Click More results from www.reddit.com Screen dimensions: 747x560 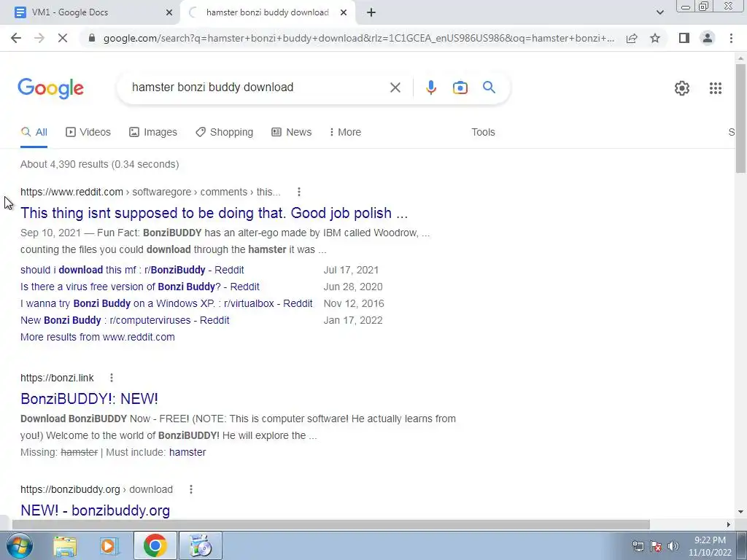(x=97, y=337)
